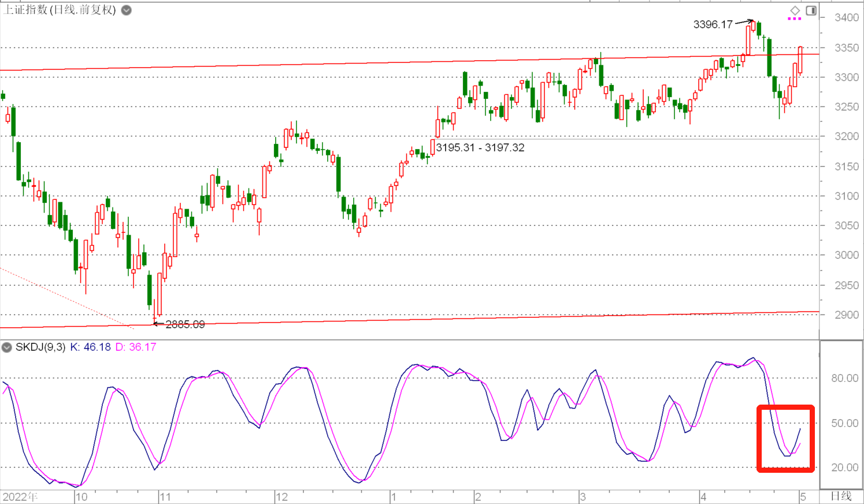
Task: Click the 3300 price axis label
Action: pos(847,77)
